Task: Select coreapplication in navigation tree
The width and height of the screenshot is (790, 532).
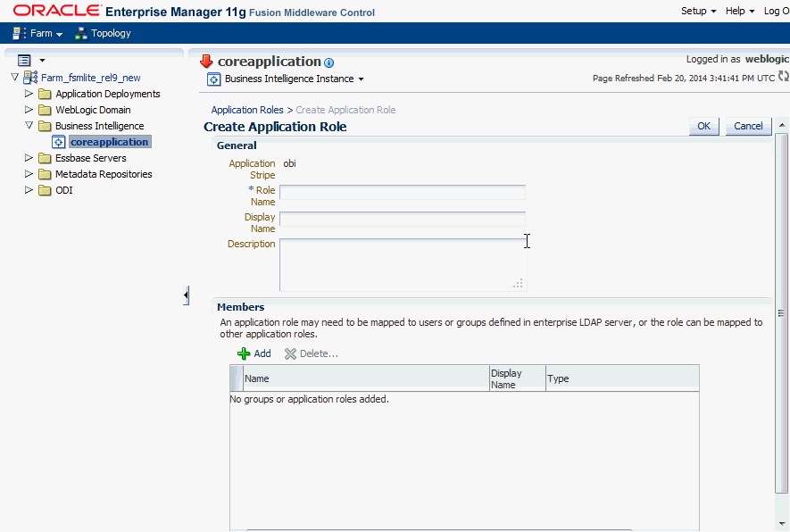Action: coord(109,142)
